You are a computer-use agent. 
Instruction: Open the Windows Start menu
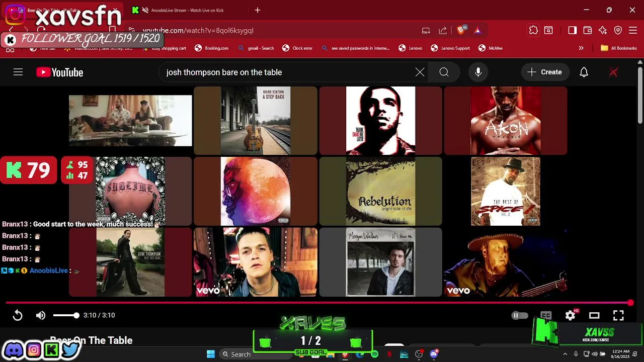[x=211, y=354]
